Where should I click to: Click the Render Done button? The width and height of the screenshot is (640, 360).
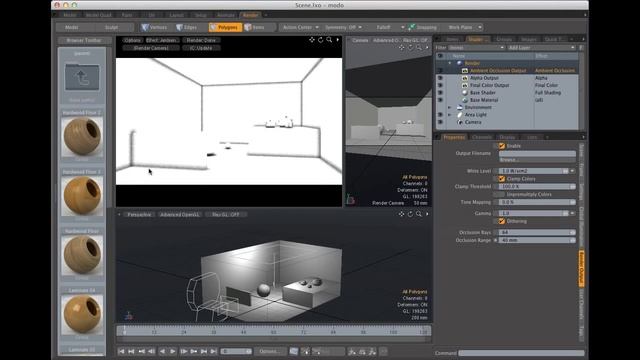[x=201, y=40]
